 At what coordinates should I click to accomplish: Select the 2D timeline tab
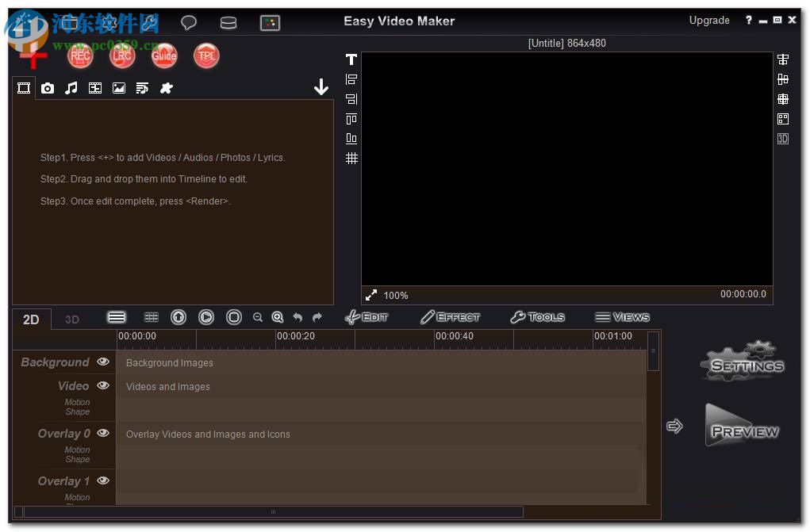31,319
